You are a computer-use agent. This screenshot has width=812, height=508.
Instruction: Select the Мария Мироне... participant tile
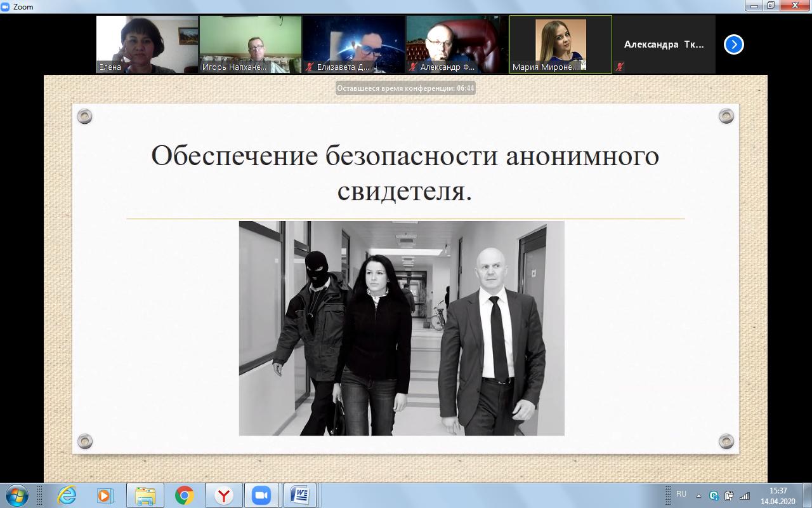click(560, 44)
